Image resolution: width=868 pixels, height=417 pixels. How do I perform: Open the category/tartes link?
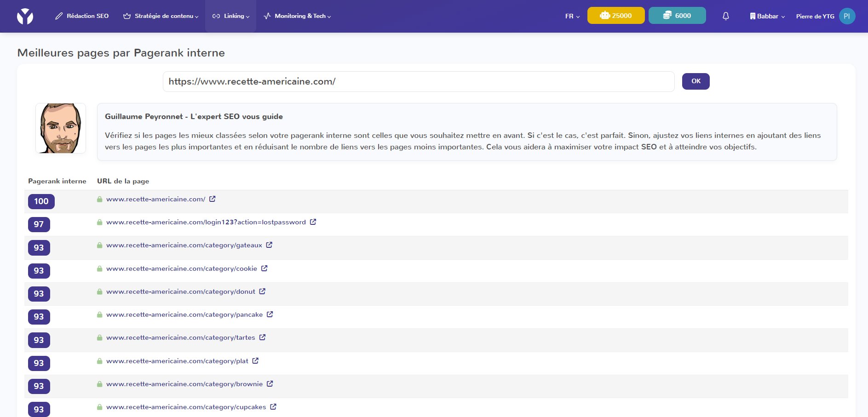(180, 337)
